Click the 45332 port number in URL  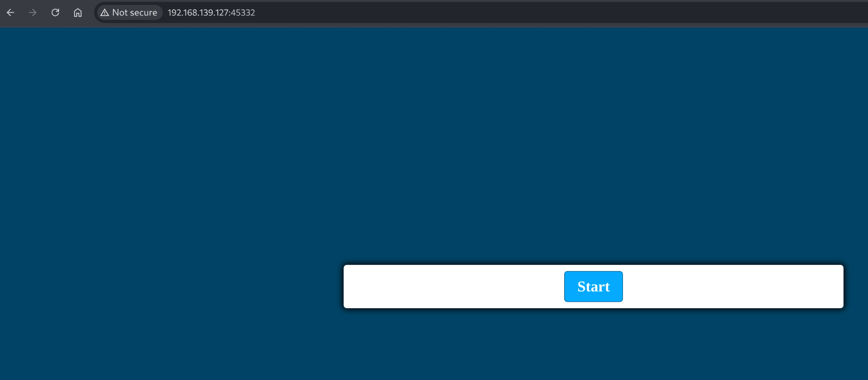click(x=243, y=13)
